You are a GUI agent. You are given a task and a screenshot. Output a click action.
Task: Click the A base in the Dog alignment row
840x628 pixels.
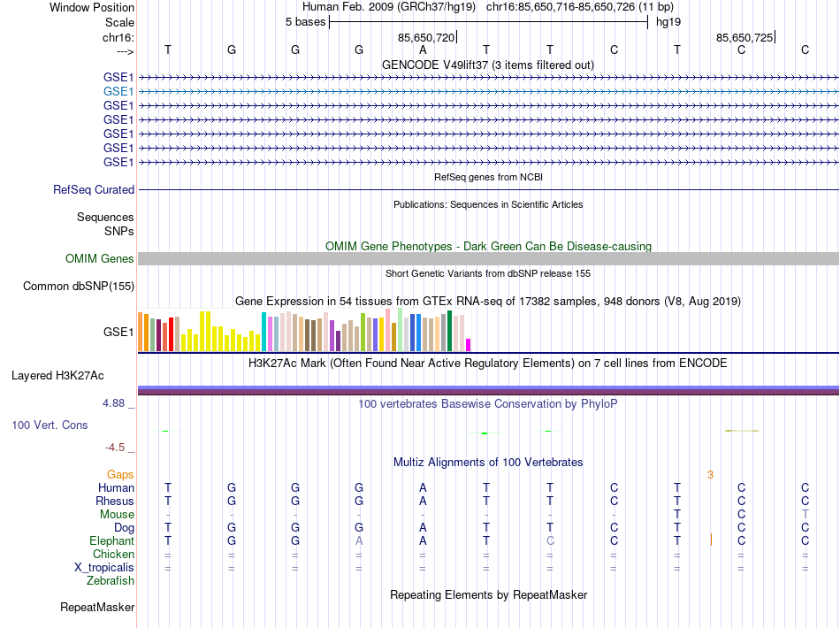click(x=423, y=528)
